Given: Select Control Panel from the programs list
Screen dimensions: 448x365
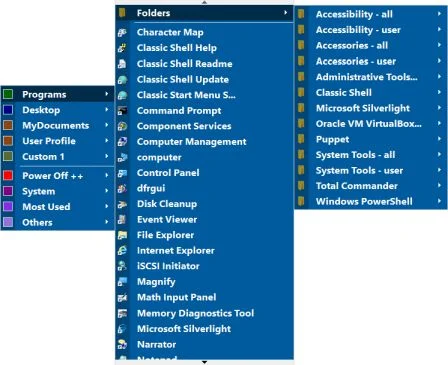Looking at the screenshot, I should pyautogui.click(x=205, y=173).
